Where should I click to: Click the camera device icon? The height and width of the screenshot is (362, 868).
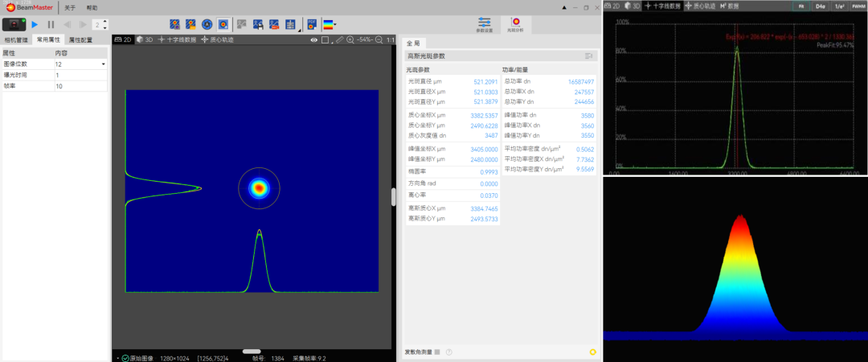tap(14, 24)
